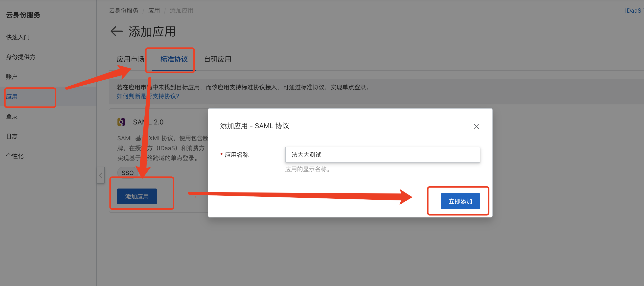This screenshot has height=286, width=644.
Task: Click the 立即添加 button
Action: tap(460, 201)
